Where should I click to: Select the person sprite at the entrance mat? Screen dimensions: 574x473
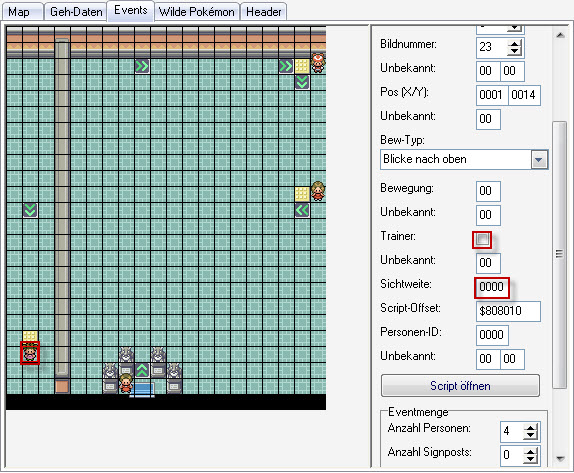point(126,384)
